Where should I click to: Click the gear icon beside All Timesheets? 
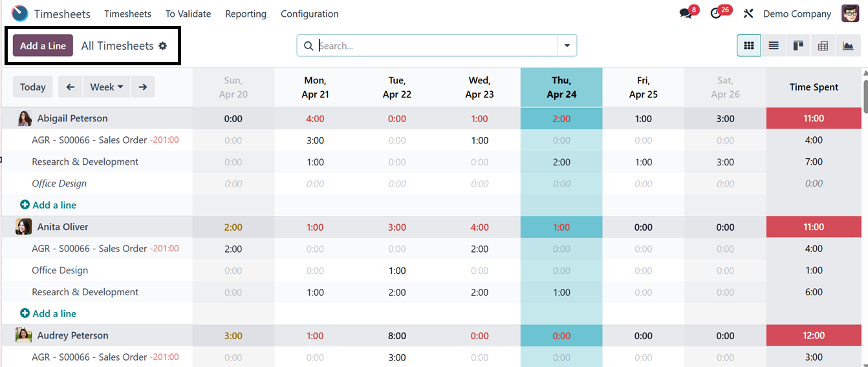coord(163,46)
